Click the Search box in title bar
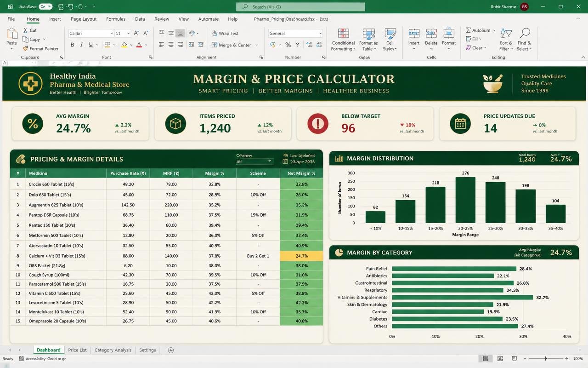 [x=300, y=7]
